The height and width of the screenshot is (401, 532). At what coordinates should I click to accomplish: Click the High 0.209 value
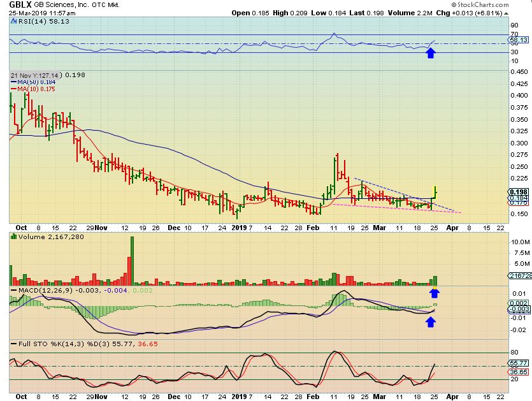click(290, 13)
